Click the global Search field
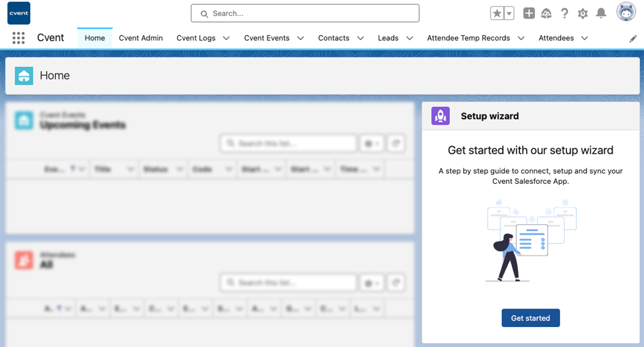The height and width of the screenshot is (347, 644). [x=304, y=13]
